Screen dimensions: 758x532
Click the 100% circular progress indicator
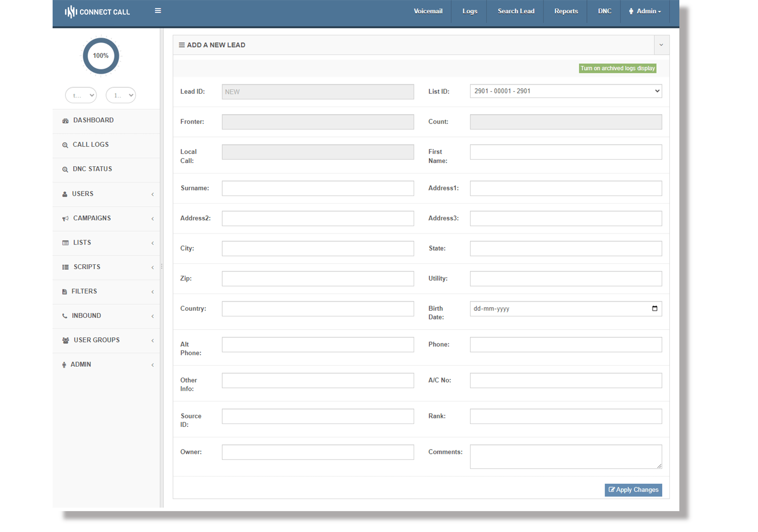(101, 56)
